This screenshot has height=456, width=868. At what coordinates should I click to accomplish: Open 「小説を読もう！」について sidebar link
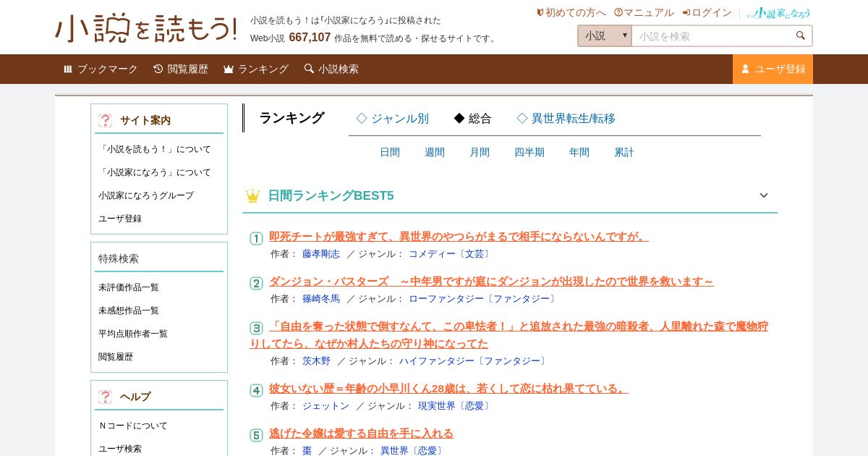[x=155, y=150]
